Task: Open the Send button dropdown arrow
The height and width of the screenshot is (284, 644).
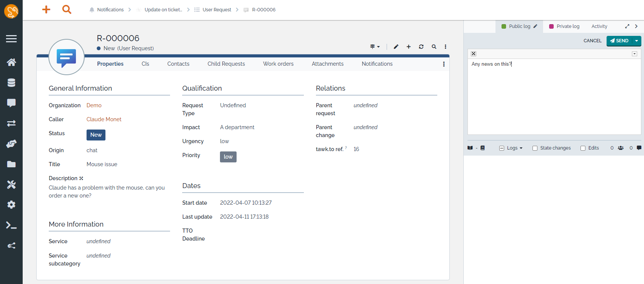Action: [x=637, y=41]
